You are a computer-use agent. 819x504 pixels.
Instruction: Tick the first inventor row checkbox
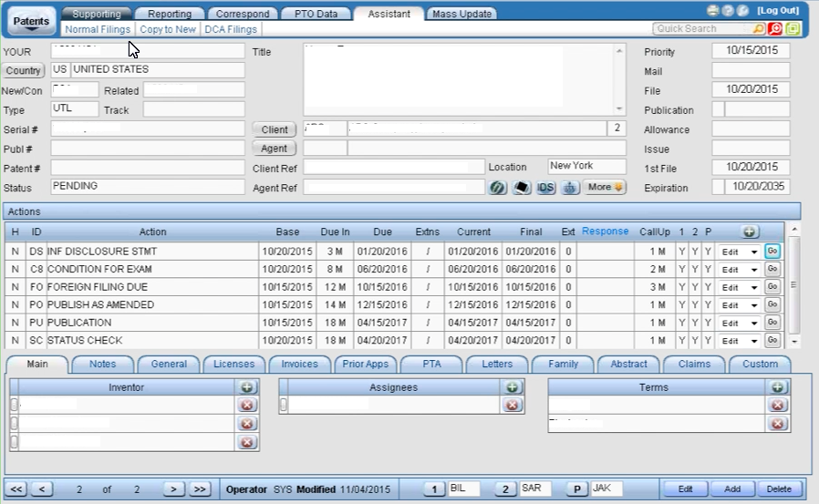(x=14, y=405)
